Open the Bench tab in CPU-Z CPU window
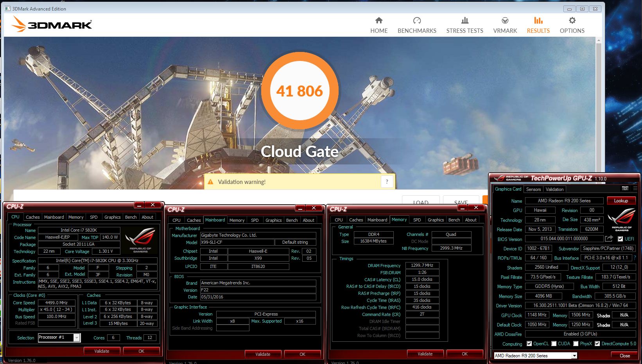 (x=131, y=217)
